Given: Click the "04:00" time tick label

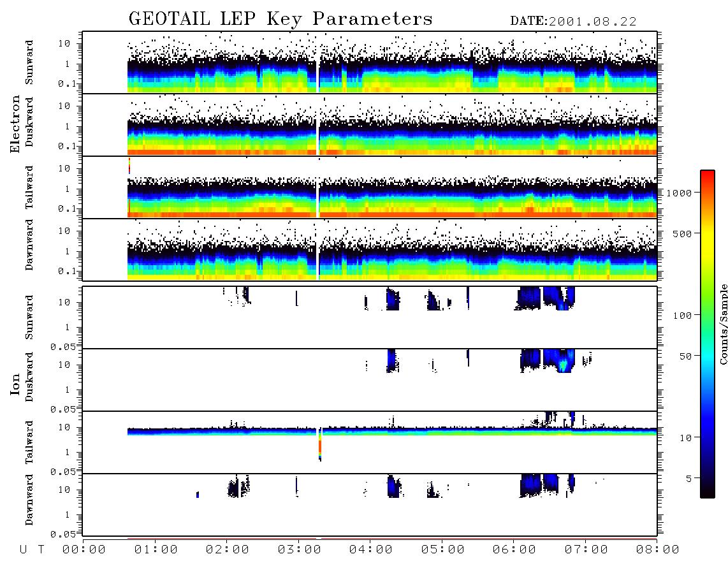Looking at the screenshot, I should point(371,550).
